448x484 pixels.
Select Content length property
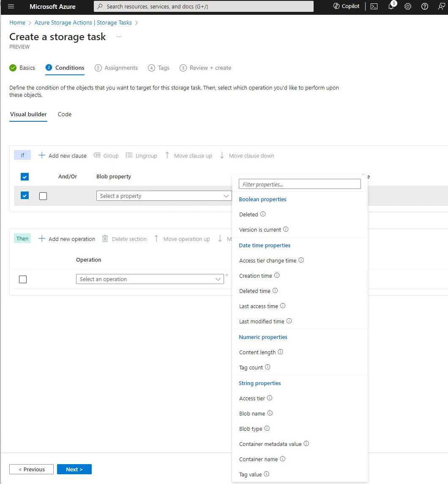pos(257,352)
